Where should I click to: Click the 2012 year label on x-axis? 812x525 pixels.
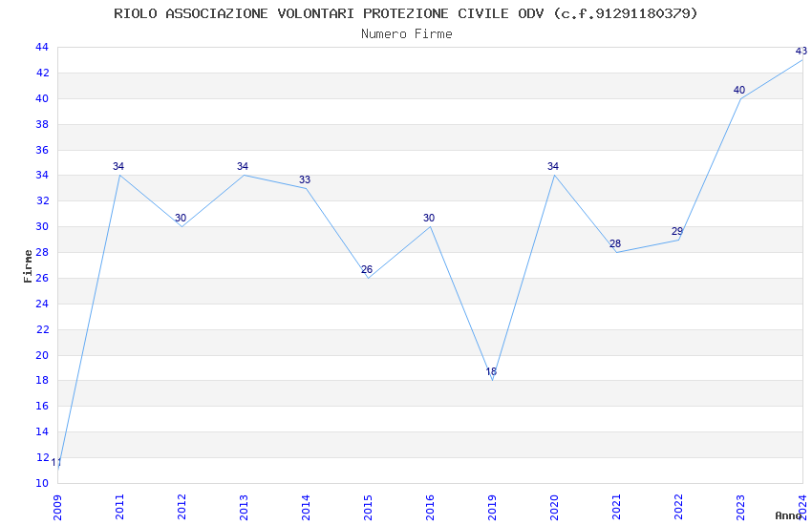coord(182,508)
